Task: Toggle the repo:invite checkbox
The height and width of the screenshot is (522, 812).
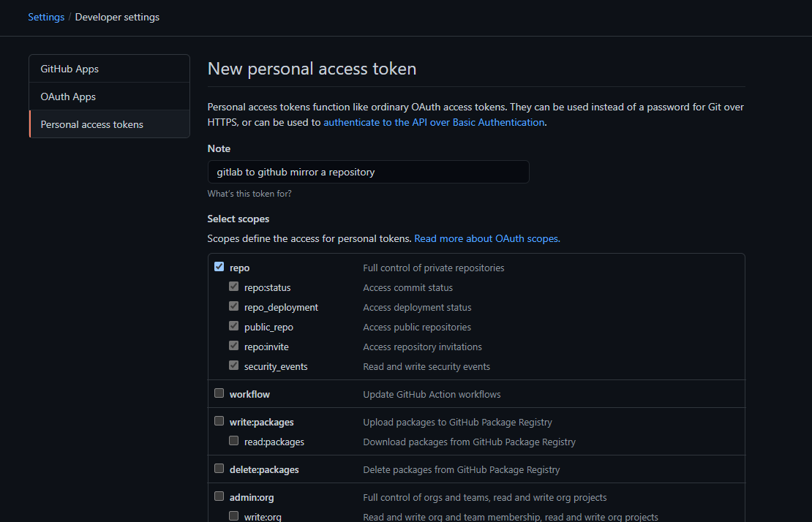Action: [233, 346]
